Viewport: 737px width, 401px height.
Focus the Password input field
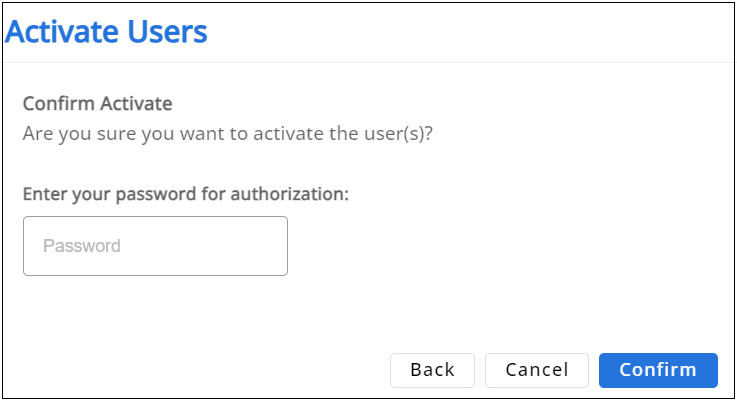[155, 246]
